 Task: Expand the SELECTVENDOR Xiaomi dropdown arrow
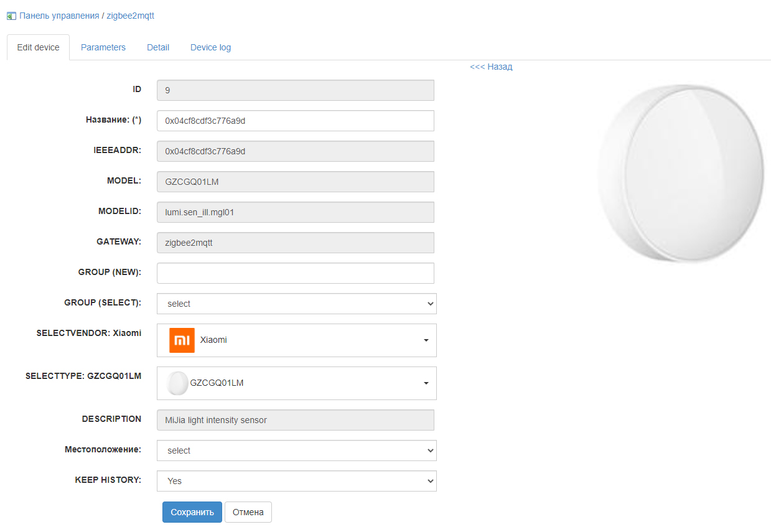click(x=426, y=340)
